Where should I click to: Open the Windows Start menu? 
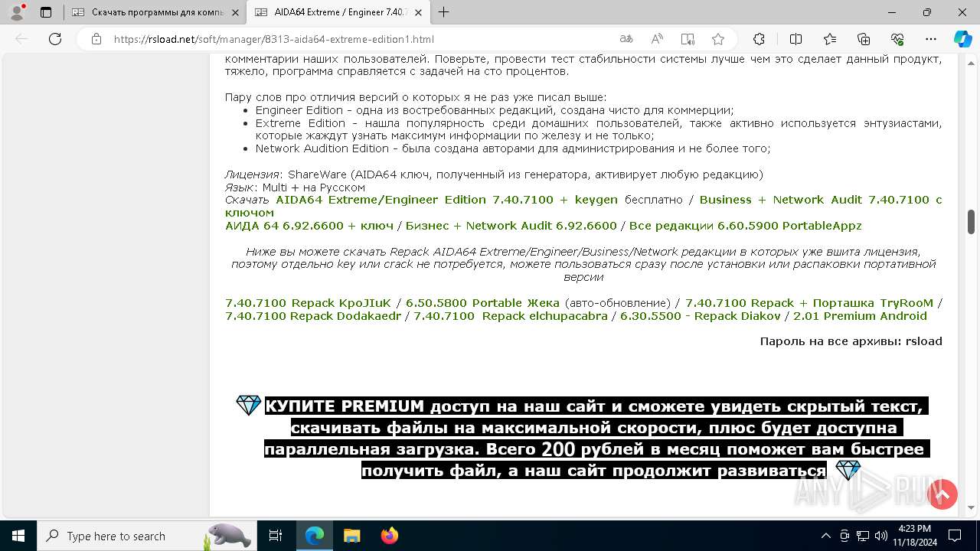click(18, 536)
